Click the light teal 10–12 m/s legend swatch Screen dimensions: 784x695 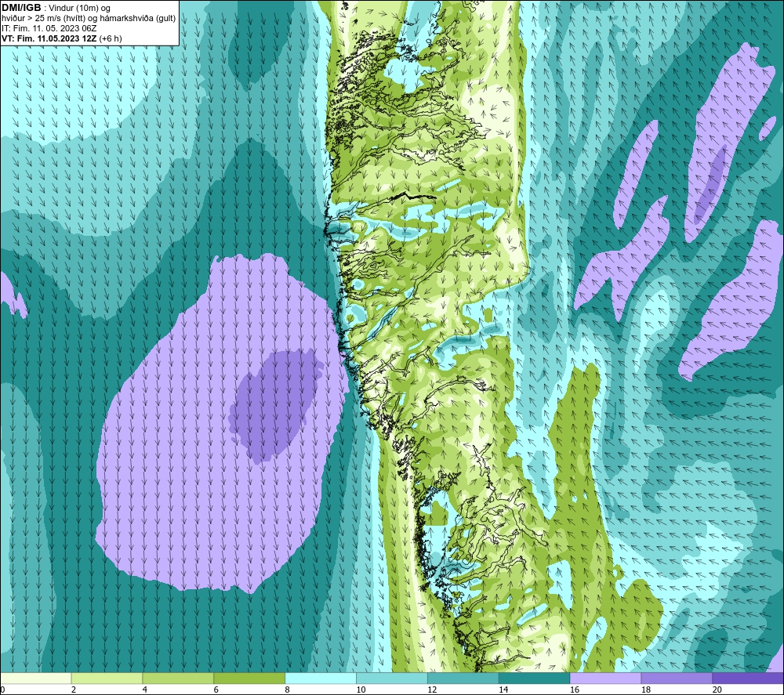[392, 678]
